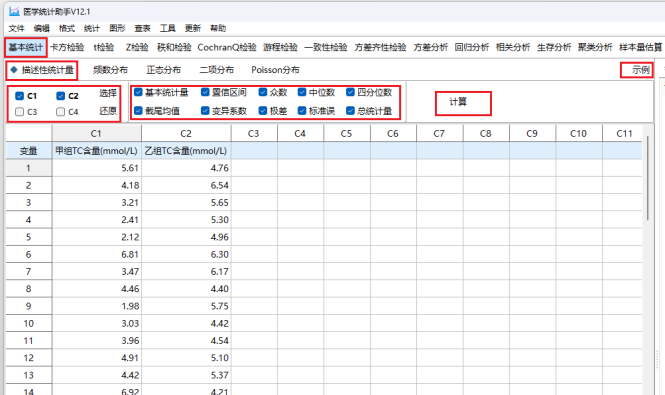Select the 基本统计 tab
This screenshot has width=665, height=395.
click(x=25, y=47)
